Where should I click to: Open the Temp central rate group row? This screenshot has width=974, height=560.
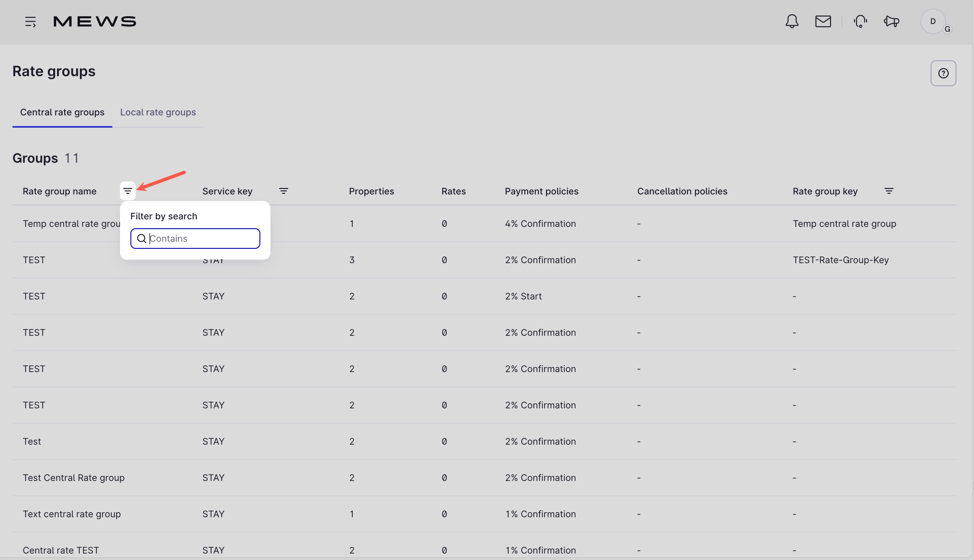pyautogui.click(x=484, y=224)
